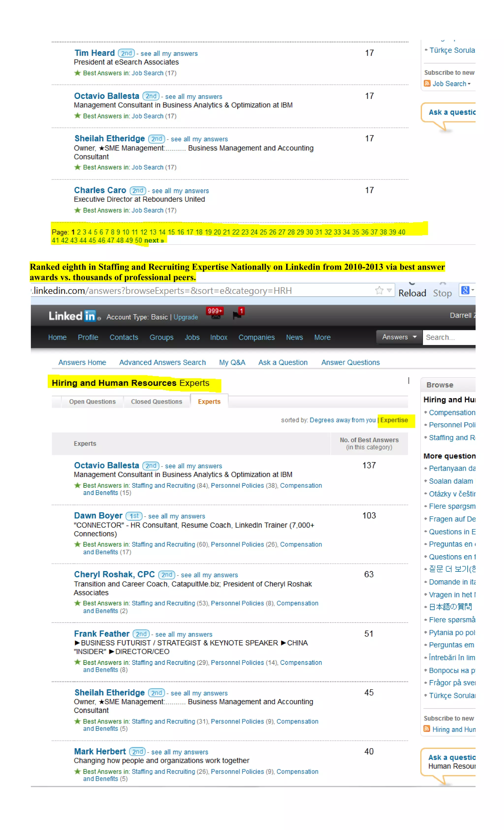Viewport: 504px width, 830px height.
Task: Open the Profile menu item
Action: click(x=88, y=337)
